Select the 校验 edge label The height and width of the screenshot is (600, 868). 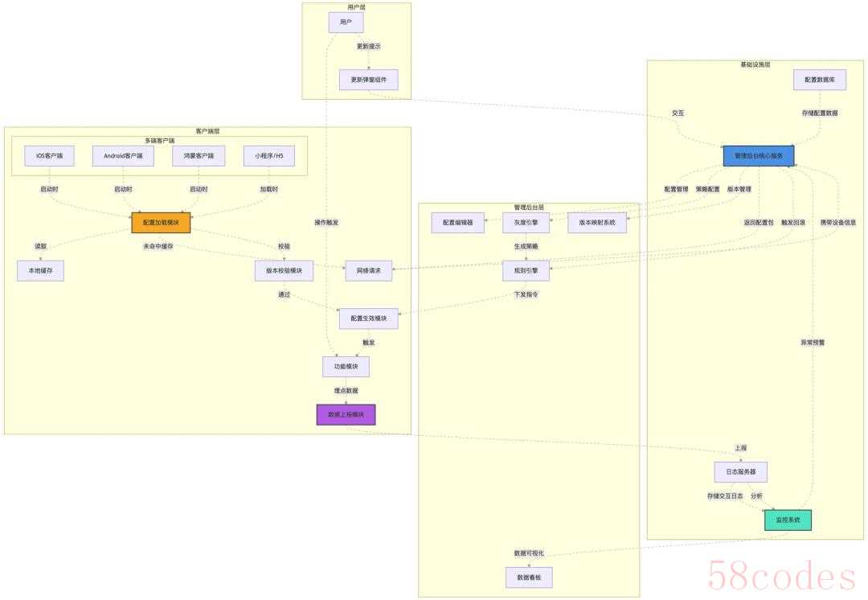point(284,247)
